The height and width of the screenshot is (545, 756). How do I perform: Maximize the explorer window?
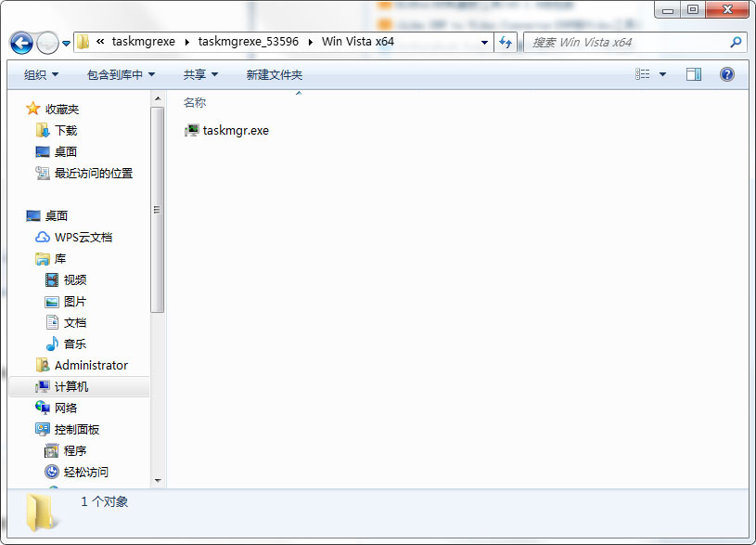click(x=693, y=9)
